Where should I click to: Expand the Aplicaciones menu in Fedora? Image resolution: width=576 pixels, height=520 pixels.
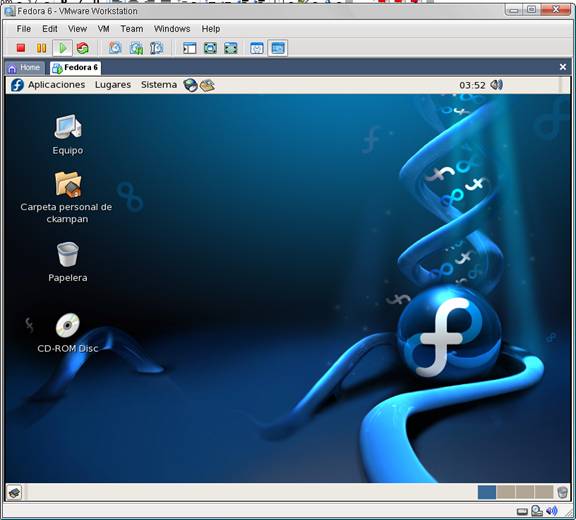pyautogui.click(x=57, y=85)
